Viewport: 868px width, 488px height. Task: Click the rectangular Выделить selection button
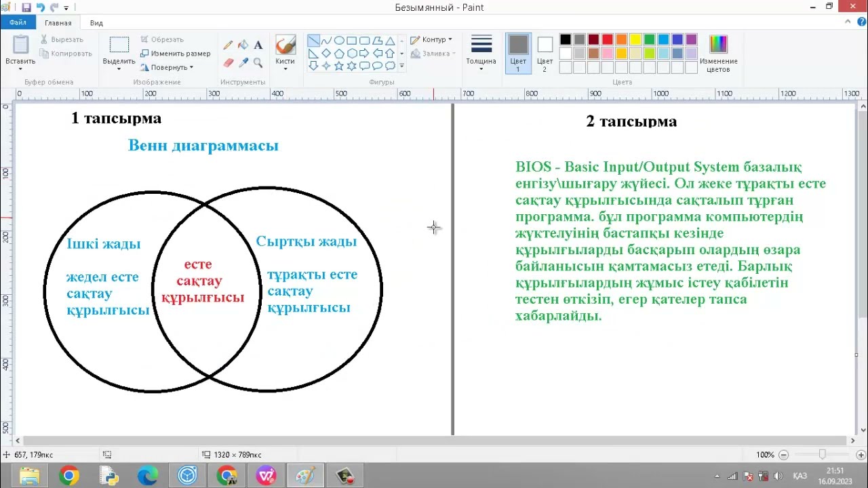tap(119, 45)
